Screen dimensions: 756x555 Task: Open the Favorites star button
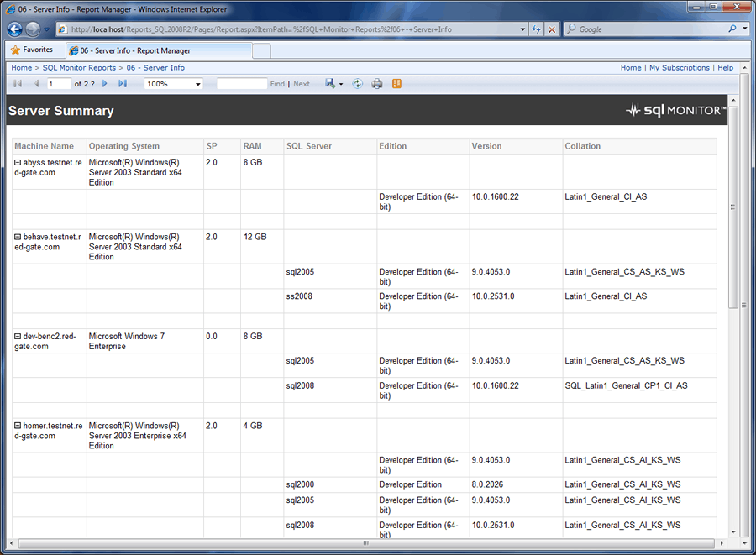[32, 50]
